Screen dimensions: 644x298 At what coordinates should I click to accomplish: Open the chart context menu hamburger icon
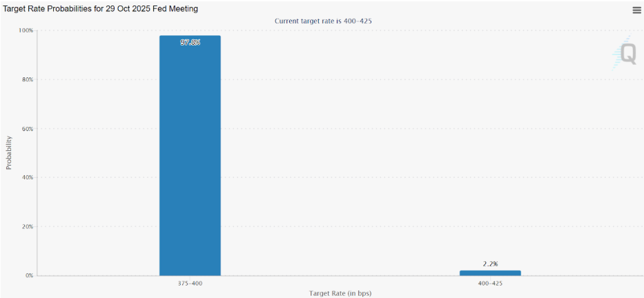[x=636, y=10]
